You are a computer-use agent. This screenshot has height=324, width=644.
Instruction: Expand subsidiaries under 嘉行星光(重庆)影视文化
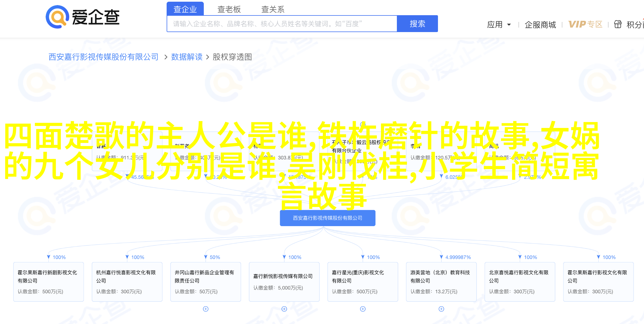[x=363, y=309]
